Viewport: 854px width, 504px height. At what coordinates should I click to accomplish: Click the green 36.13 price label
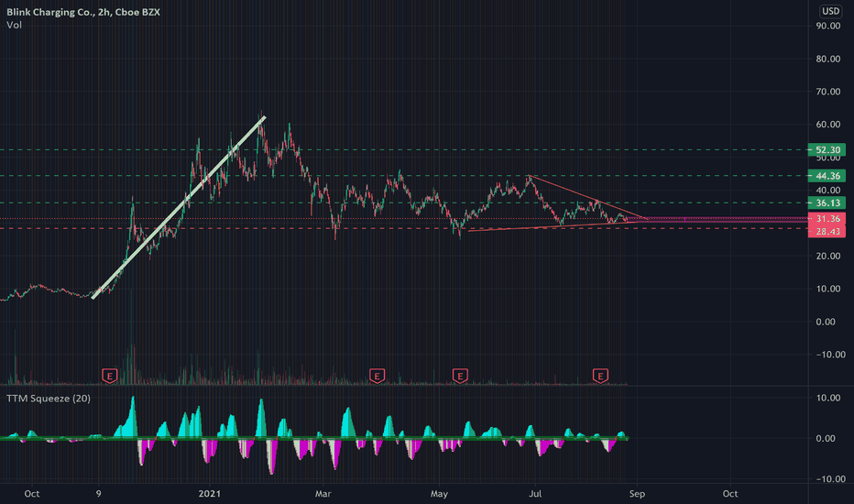[x=827, y=203]
